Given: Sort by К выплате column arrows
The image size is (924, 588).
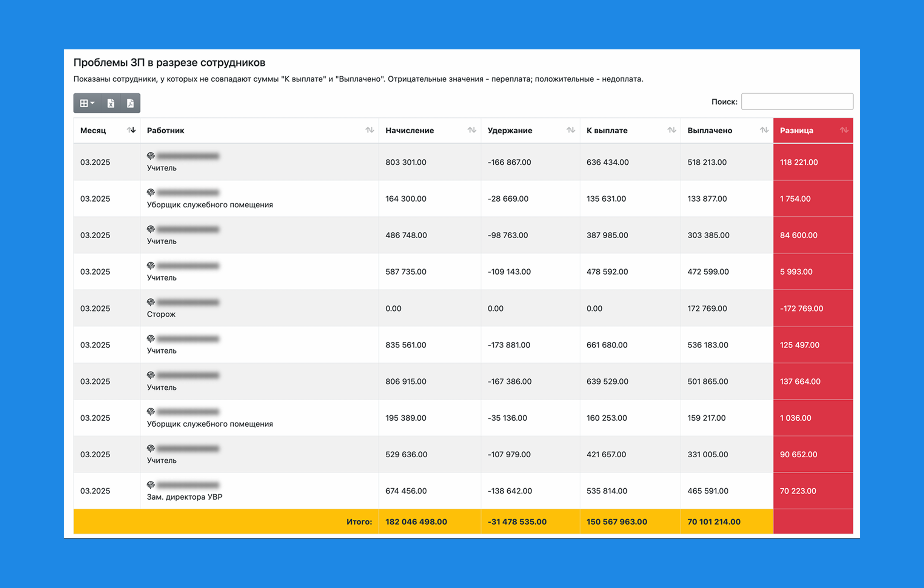Looking at the screenshot, I should point(671,130).
